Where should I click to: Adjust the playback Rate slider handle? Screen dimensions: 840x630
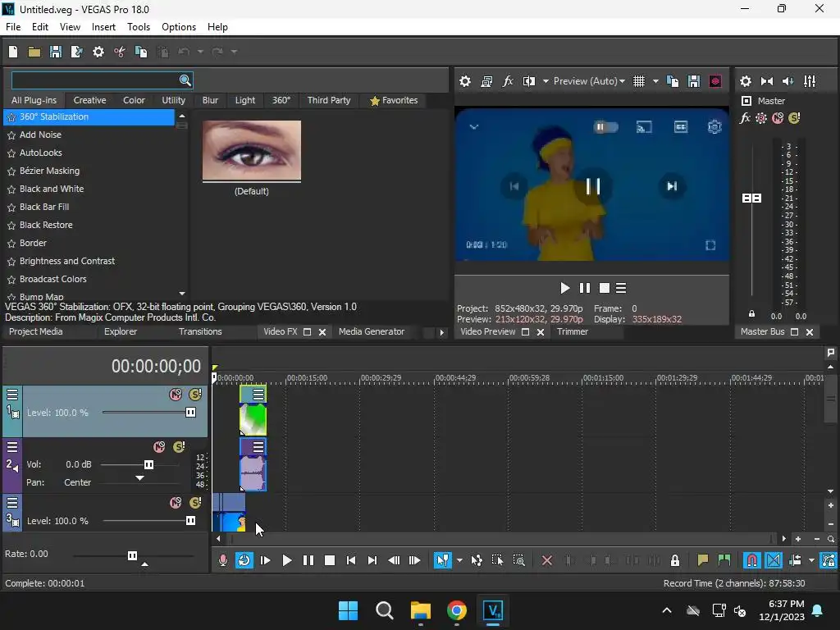[132, 555]
